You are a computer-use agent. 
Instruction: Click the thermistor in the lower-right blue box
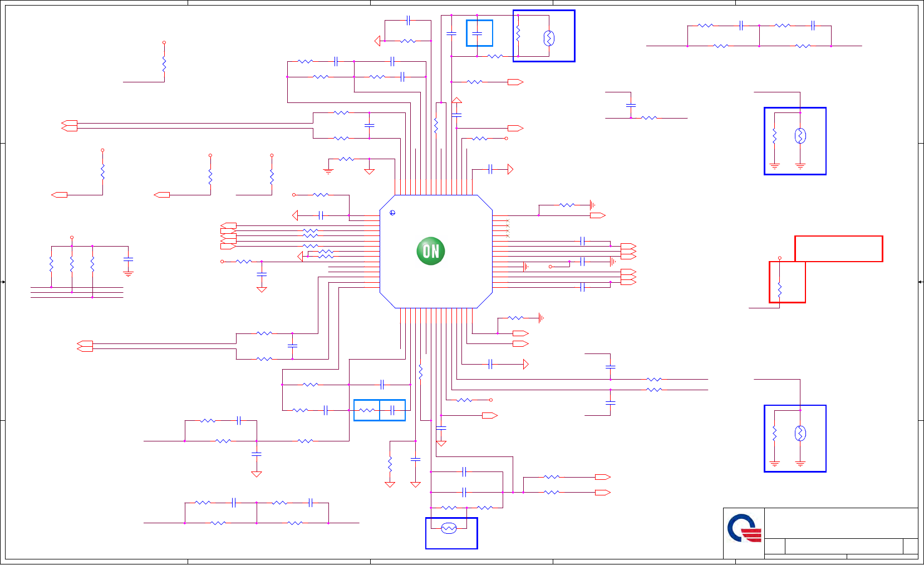800,433
